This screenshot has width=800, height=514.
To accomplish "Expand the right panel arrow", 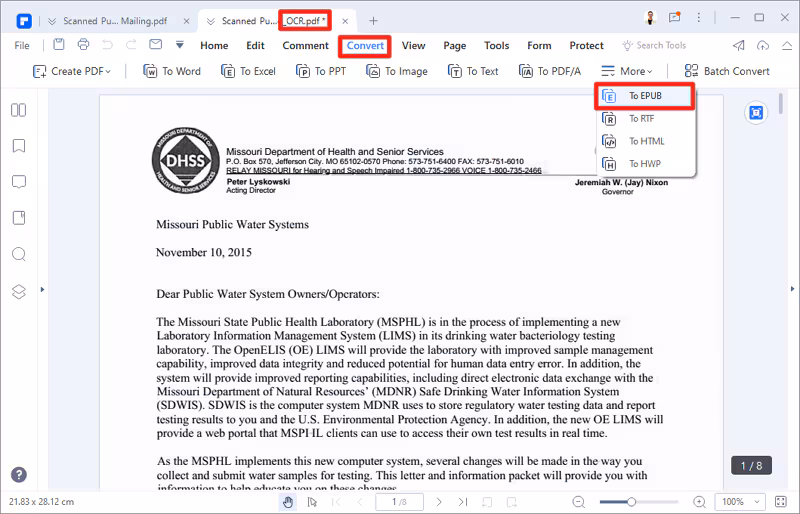I will (792, 288).
